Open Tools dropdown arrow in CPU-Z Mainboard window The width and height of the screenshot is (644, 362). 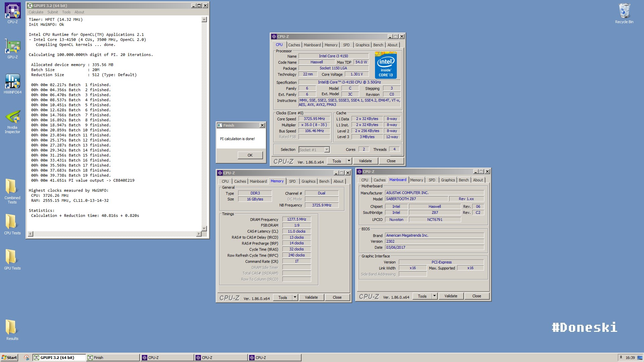(434, 296)
